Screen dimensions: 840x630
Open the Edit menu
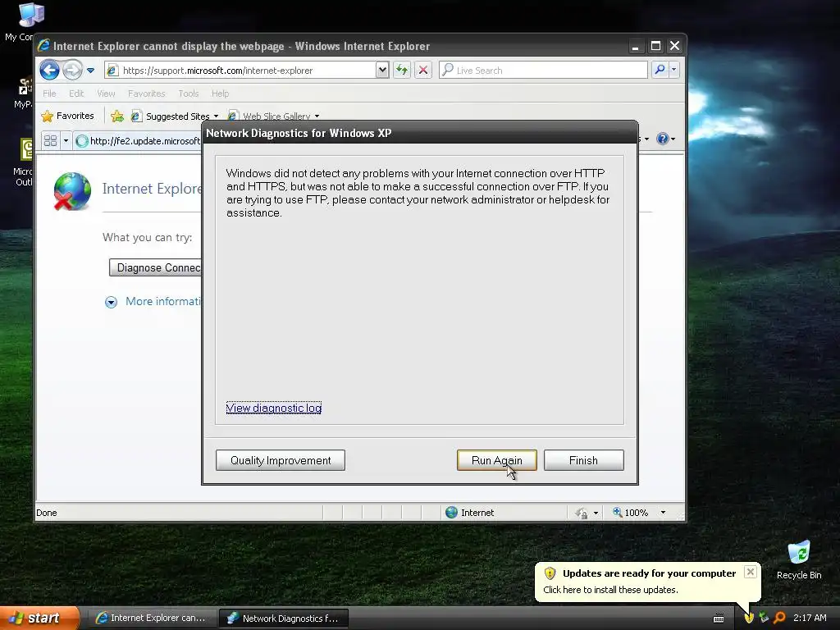(x=76, y=94)
